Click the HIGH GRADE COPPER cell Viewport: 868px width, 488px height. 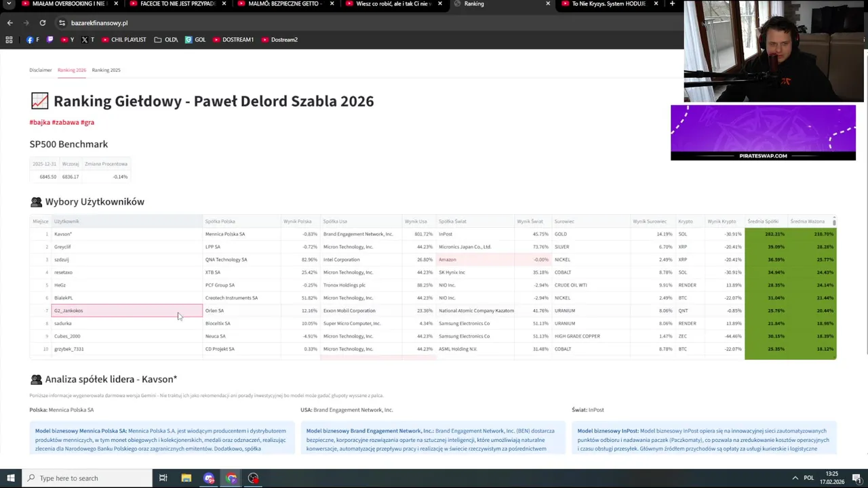591,336
